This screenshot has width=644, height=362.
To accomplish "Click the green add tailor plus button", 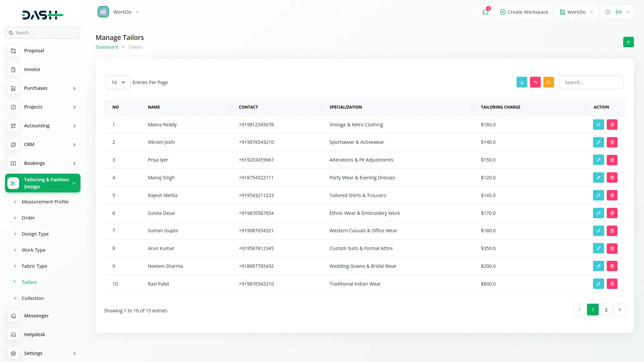I will [628, 42].
